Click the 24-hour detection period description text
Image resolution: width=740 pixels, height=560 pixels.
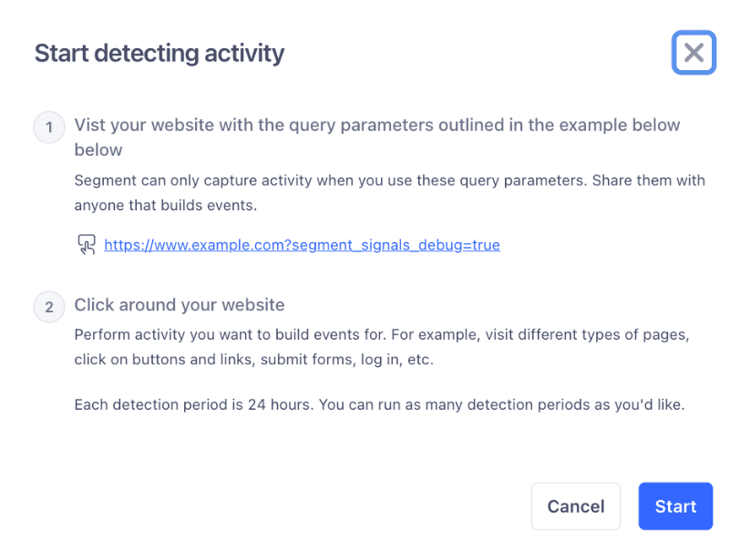pos(378,404)
